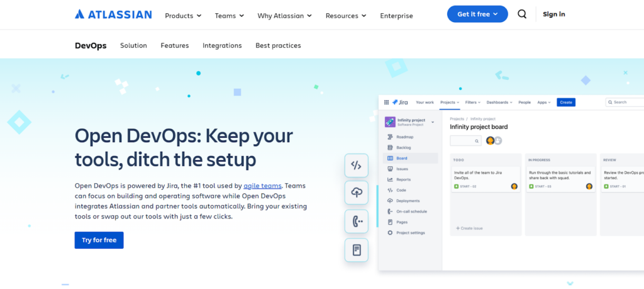Viewport: 644px width, 289px height.
Task: Click the 'Infinity project board' title
Action: pos(479,127)
